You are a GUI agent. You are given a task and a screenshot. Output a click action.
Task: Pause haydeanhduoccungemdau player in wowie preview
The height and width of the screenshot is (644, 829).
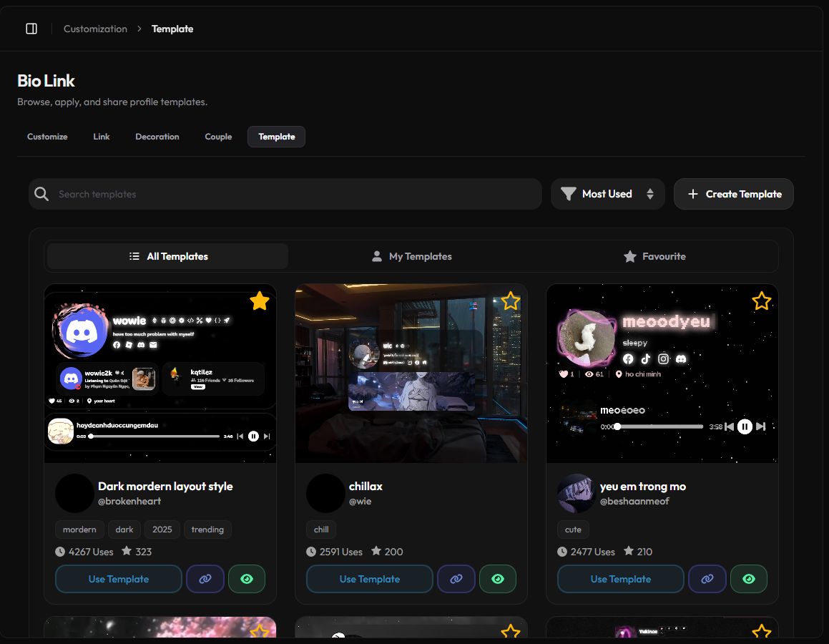click(x=253, y=436)
